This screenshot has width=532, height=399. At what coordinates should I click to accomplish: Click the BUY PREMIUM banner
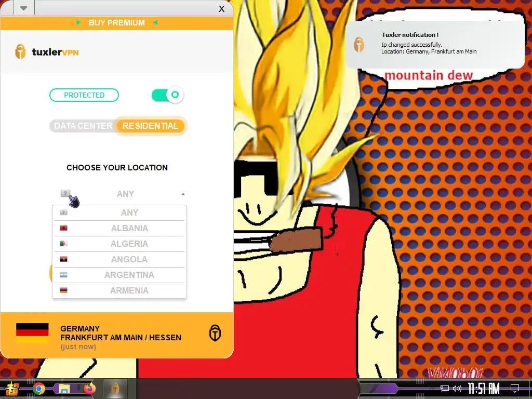(x=117, y=23)
